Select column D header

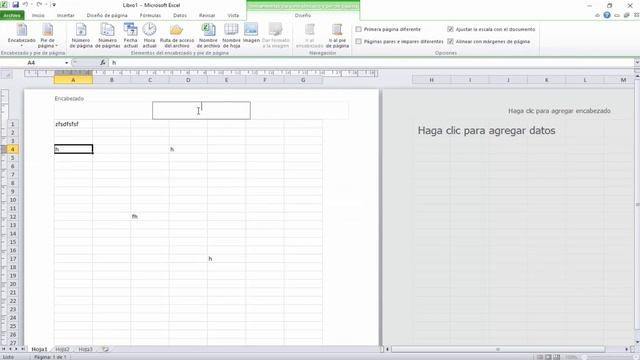188,80
